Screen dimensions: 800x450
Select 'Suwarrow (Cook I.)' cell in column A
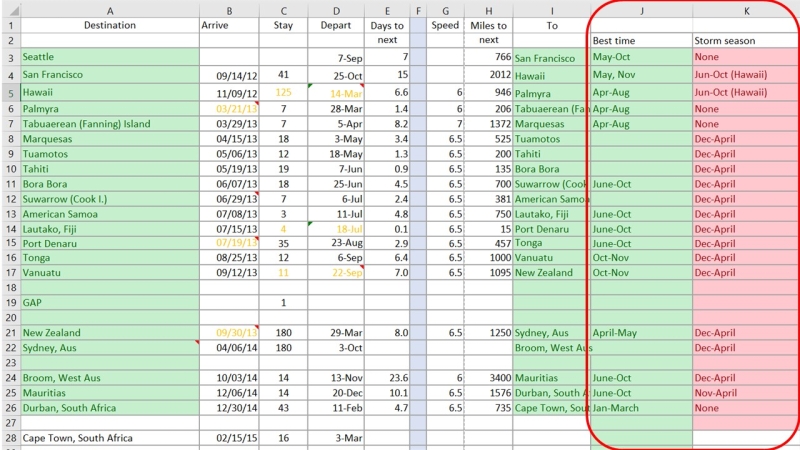(x=110, y=199)
